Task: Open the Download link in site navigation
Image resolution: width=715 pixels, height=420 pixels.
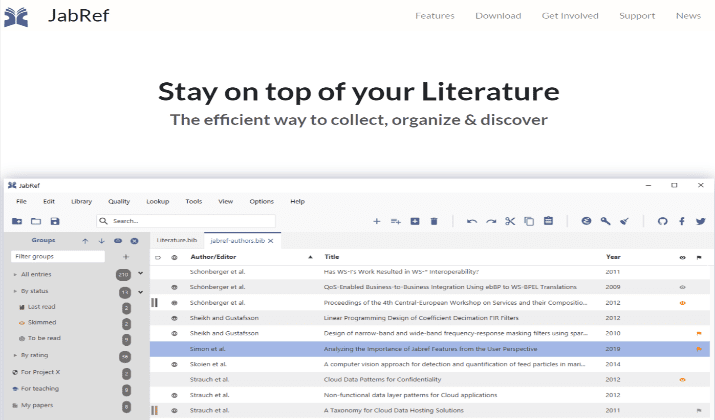Action: [498, 16]
